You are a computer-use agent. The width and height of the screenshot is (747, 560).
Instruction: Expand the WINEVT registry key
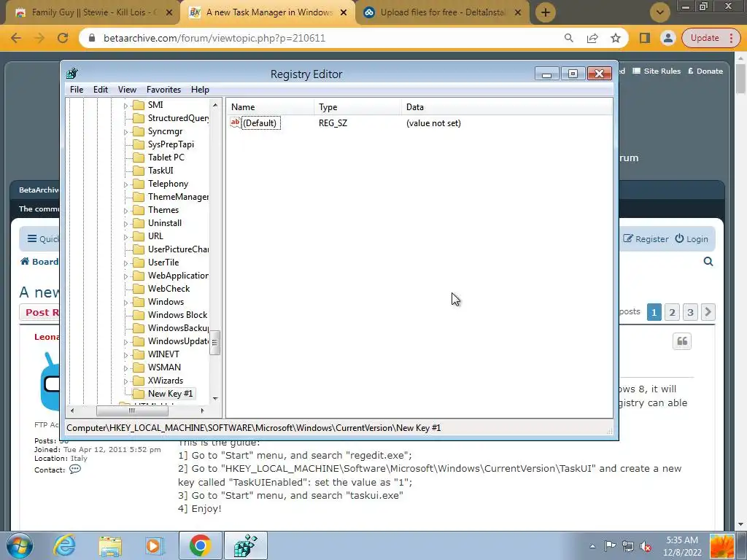pos(125,355)
